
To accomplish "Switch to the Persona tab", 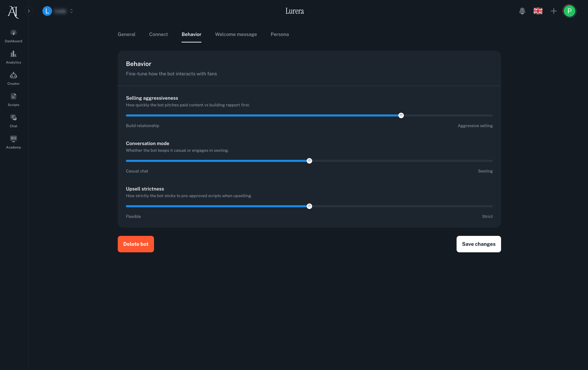I will 280,34.
